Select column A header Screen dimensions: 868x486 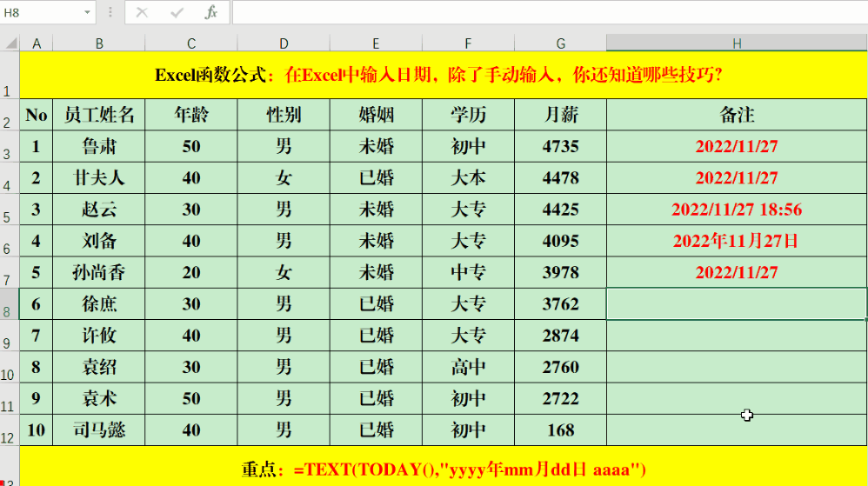(x=37, y=43)
